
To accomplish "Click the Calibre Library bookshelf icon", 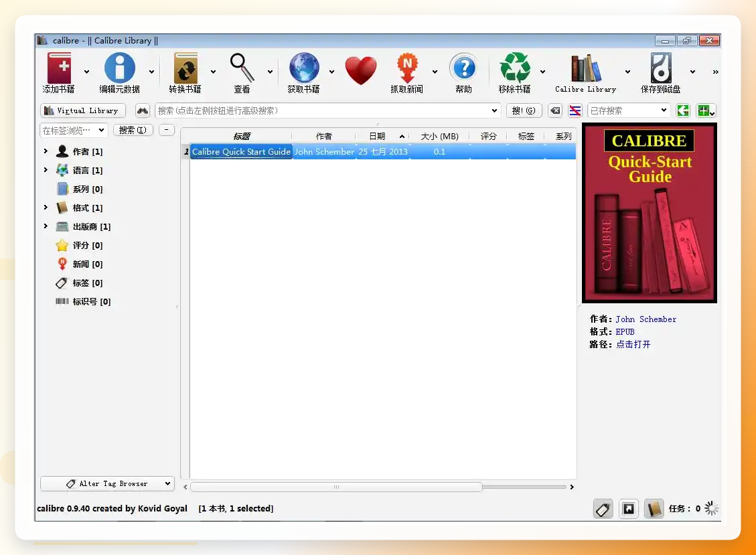I will click(x=586, y=68).
